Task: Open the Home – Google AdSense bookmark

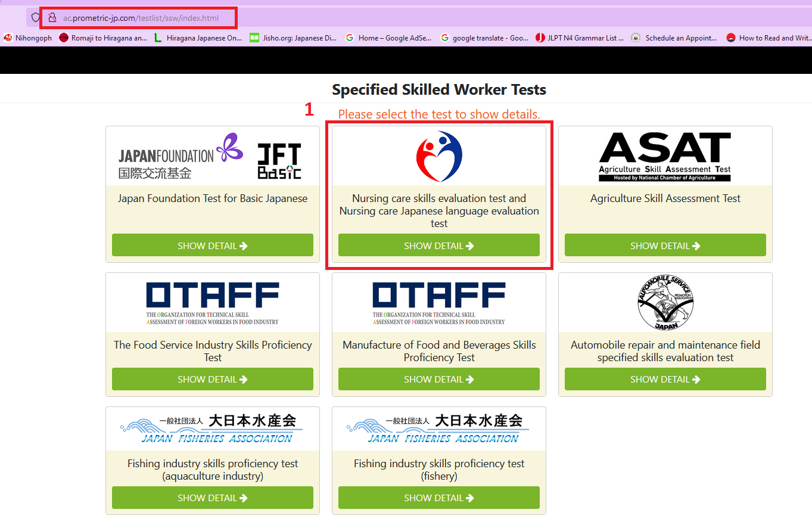Action: pos(389,38)
